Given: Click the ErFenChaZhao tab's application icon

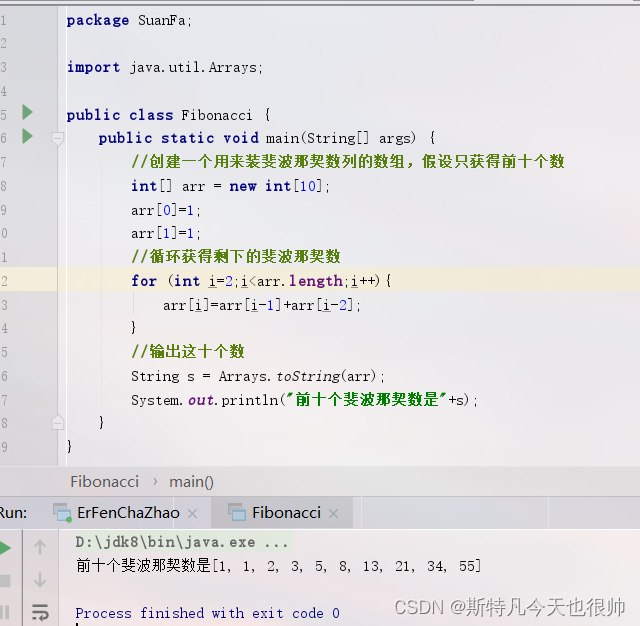Looking at the screenshot, I should click(x=62, y=513).
